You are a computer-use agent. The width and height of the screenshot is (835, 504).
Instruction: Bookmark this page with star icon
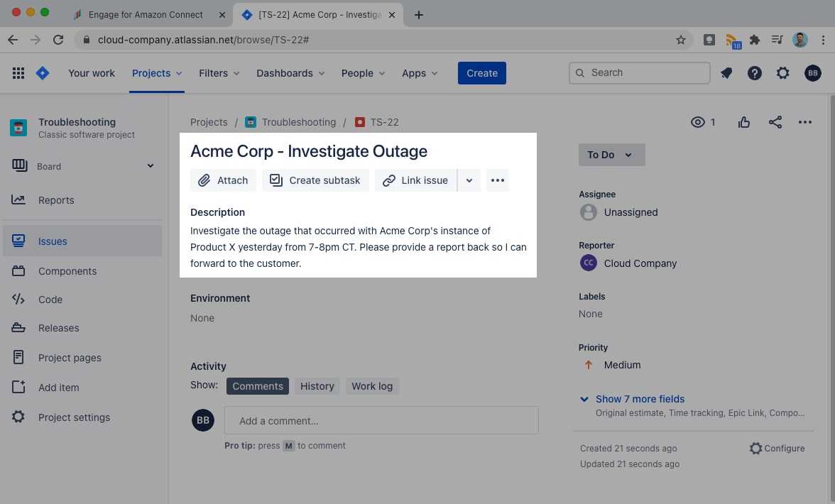click(x=680, y=40)
